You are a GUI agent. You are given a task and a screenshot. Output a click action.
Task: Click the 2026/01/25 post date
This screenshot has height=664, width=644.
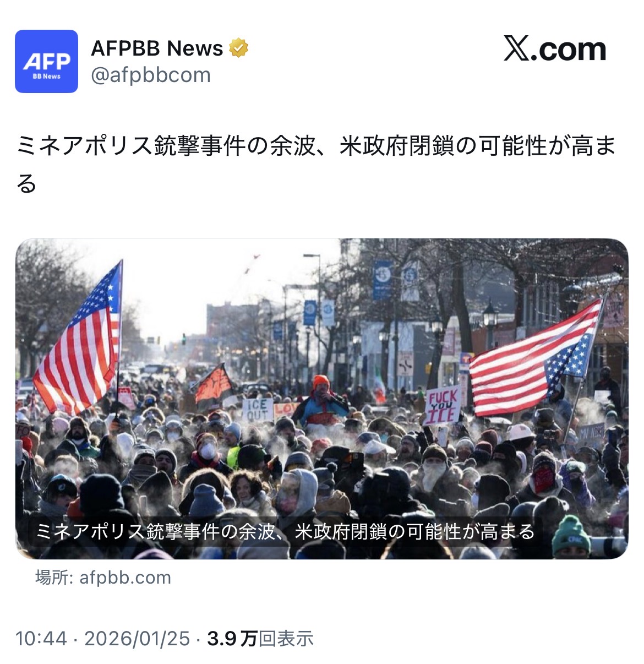(x=137, y=639)
